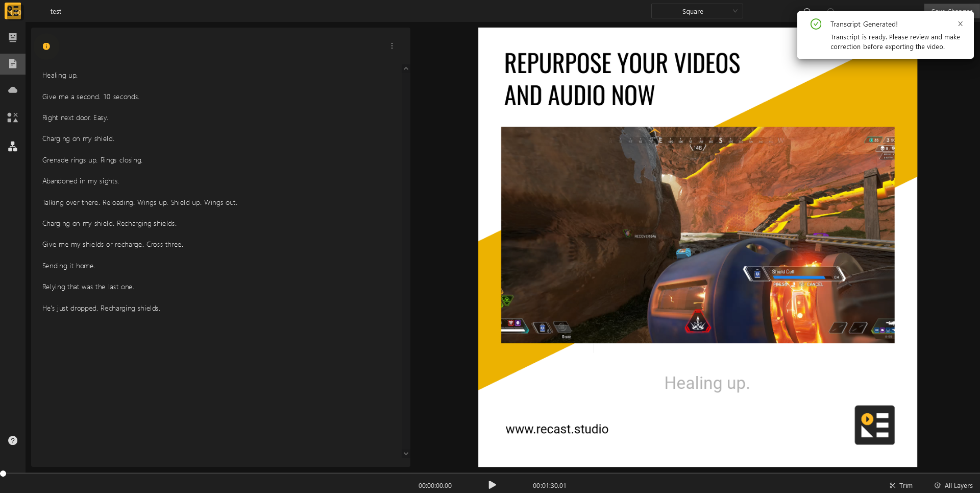Open the cloud uploads sidebar icon

pyautogui.click(x=13, y=90)
